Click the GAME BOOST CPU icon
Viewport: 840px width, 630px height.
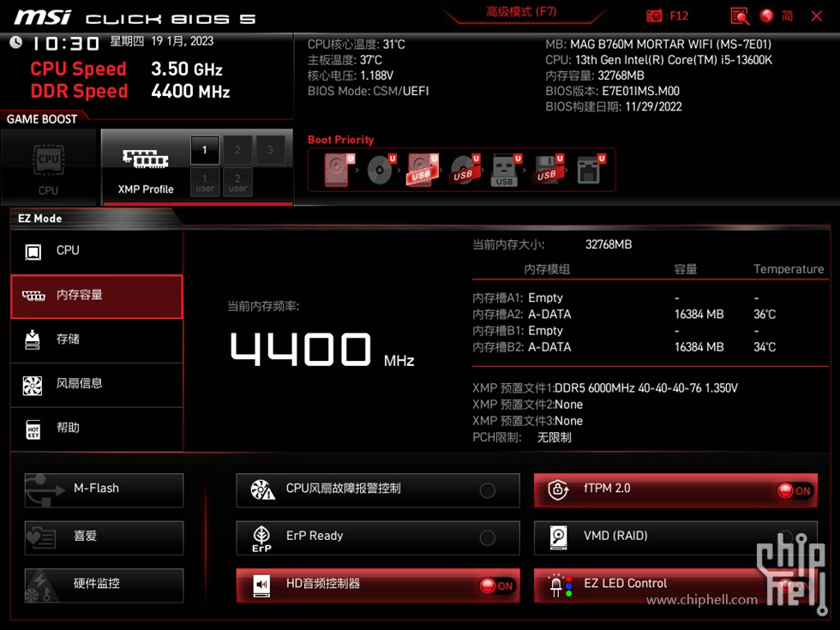[48, 159]
